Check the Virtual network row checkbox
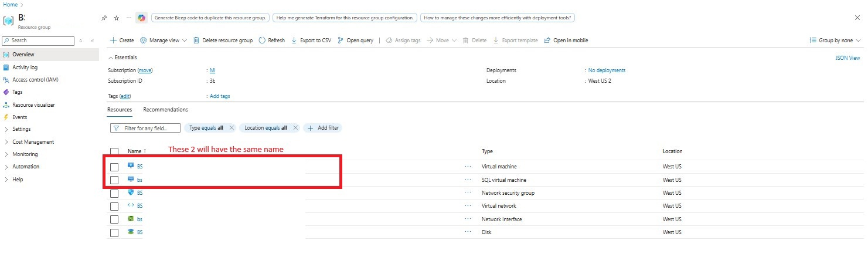Screen dimensions: 868x257 [114, 206]
